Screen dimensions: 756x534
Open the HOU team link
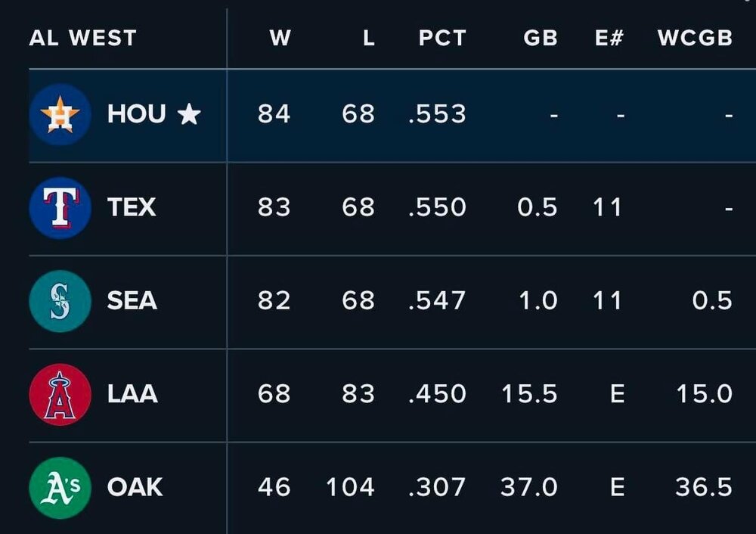137,114
